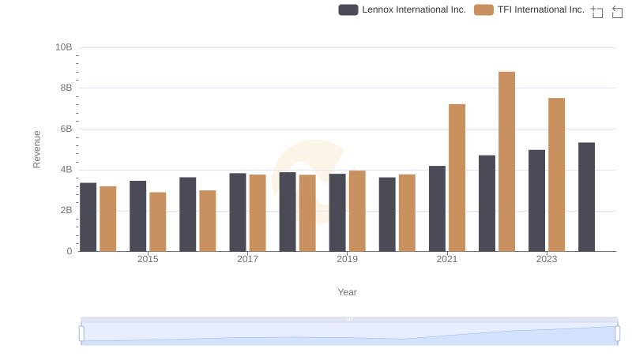Click the tan TFI legend color swatch
The height and width of the screenshot is (364, 632).
click(x=483, y=9)
